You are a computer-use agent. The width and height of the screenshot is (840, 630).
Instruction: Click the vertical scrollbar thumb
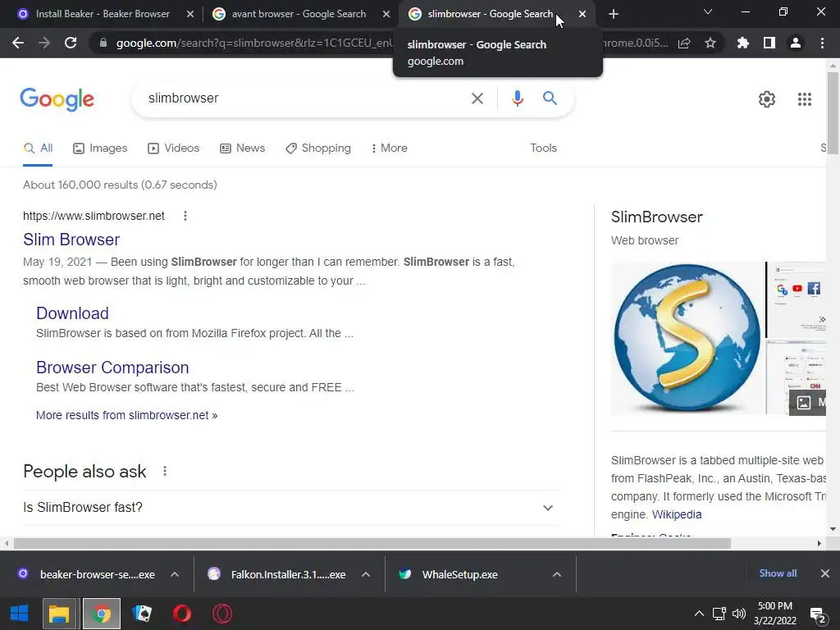(833, 113)
